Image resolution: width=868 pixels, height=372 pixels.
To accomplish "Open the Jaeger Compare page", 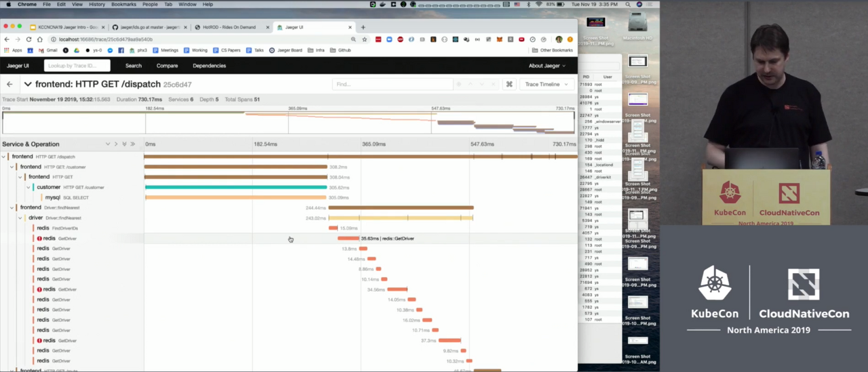I will (x=167, y=66).
